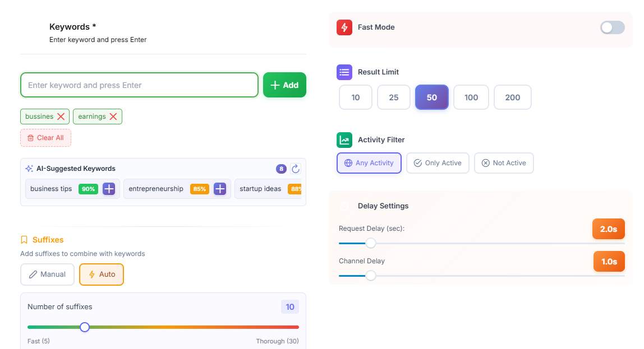Click the keyword entry field

click(139, 85)
